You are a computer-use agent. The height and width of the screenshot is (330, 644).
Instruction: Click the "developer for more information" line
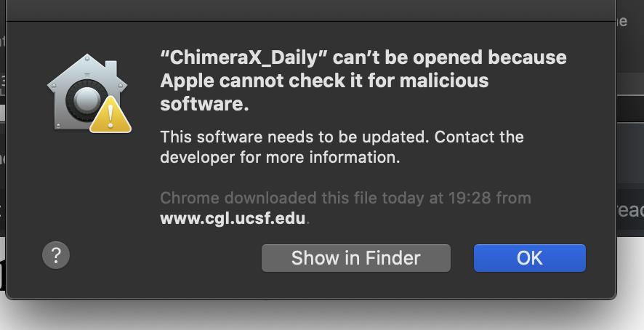coord(280,157)
